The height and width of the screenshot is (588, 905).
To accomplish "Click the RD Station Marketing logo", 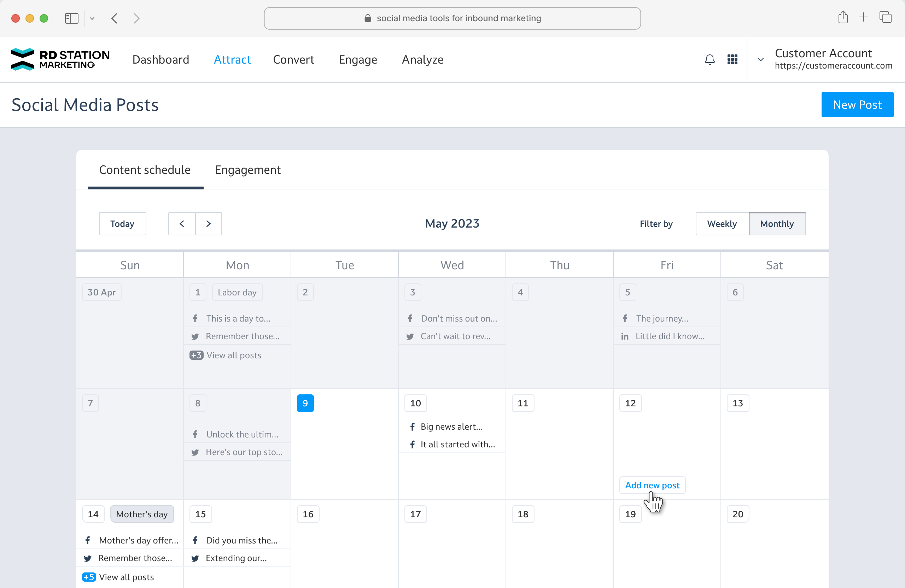I will tap(60, 59).
